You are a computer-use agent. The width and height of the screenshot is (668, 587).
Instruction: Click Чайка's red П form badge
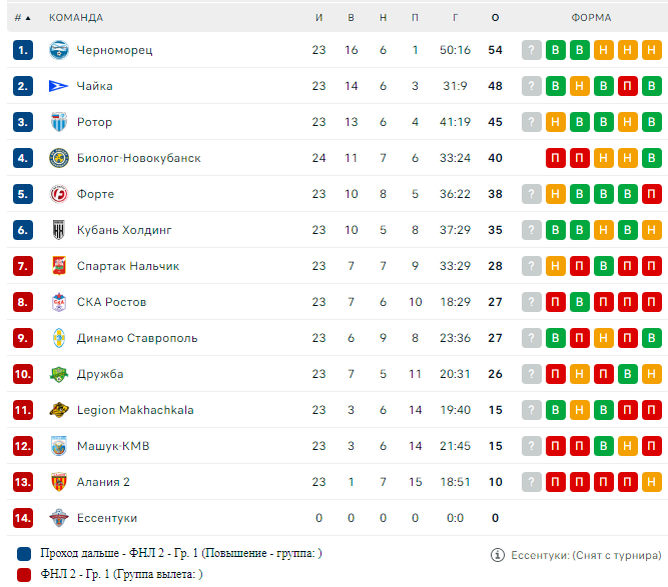pyautogui.click(x=628, y=86)
